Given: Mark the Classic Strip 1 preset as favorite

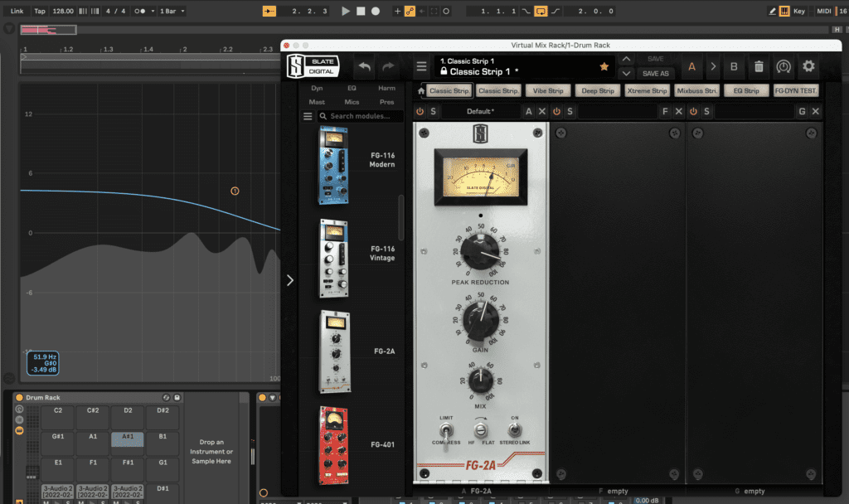Looking at the screenshot, I should click(x=604, y=66).
